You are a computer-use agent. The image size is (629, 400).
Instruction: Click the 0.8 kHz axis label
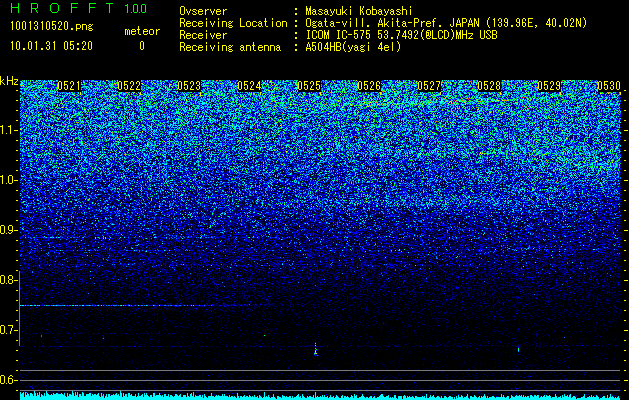pos(8,280)
